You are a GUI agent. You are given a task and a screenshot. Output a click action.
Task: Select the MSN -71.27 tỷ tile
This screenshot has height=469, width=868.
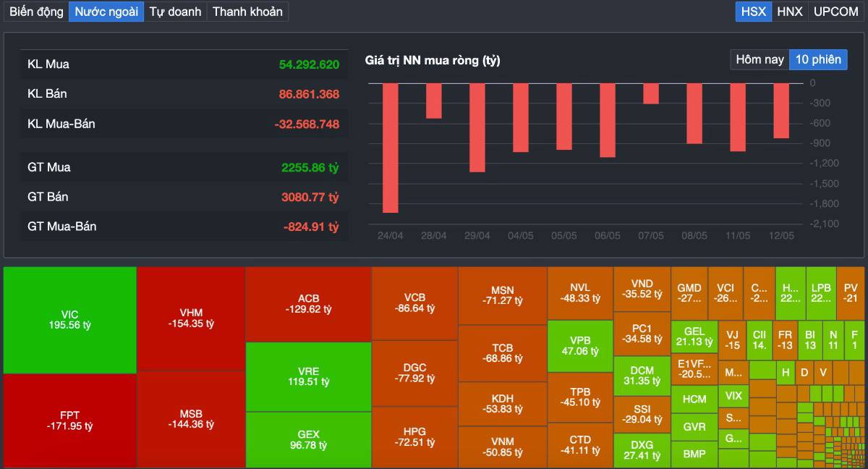(503, 296)
